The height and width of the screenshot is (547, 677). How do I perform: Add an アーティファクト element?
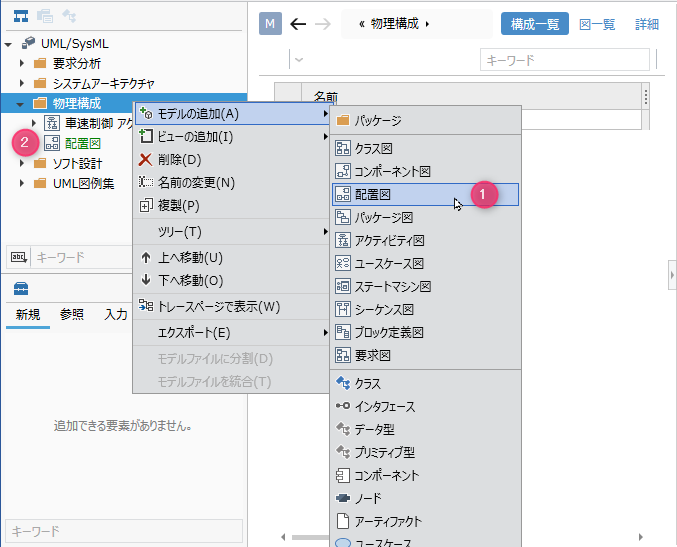click(x=425, y=521)
